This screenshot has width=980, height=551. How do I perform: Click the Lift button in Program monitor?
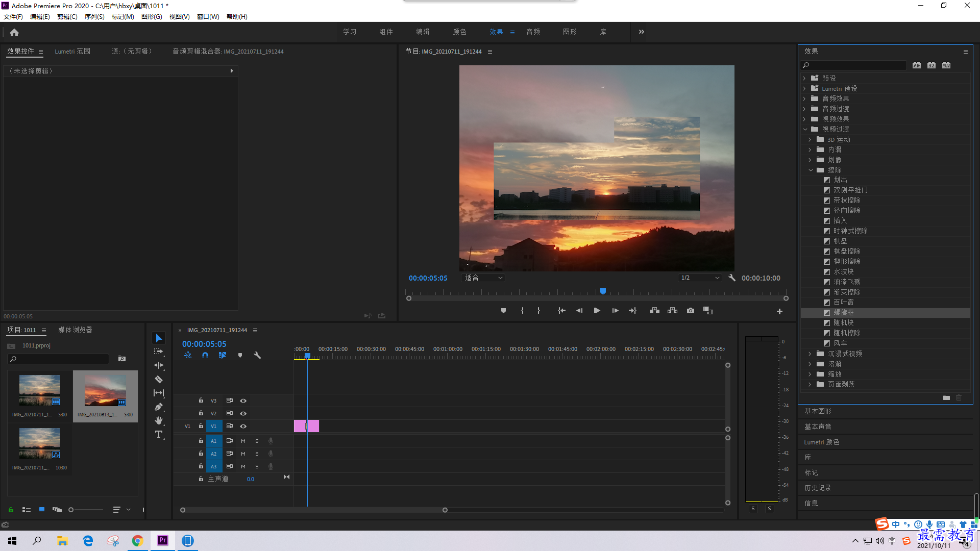(654, 311)
